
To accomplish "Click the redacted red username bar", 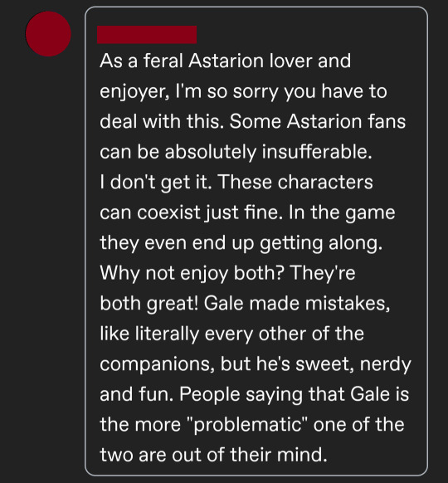I will [147, 35].
